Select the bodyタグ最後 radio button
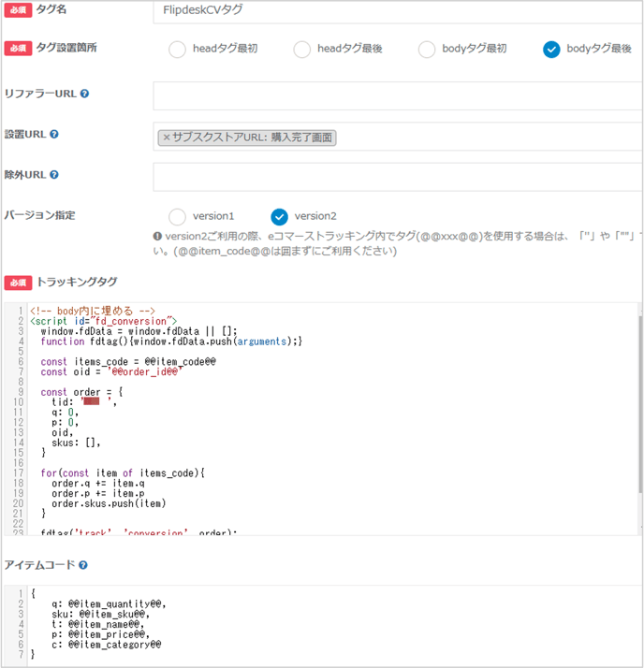Viewport: 644px width, 668px height. (x=551, y=50)
